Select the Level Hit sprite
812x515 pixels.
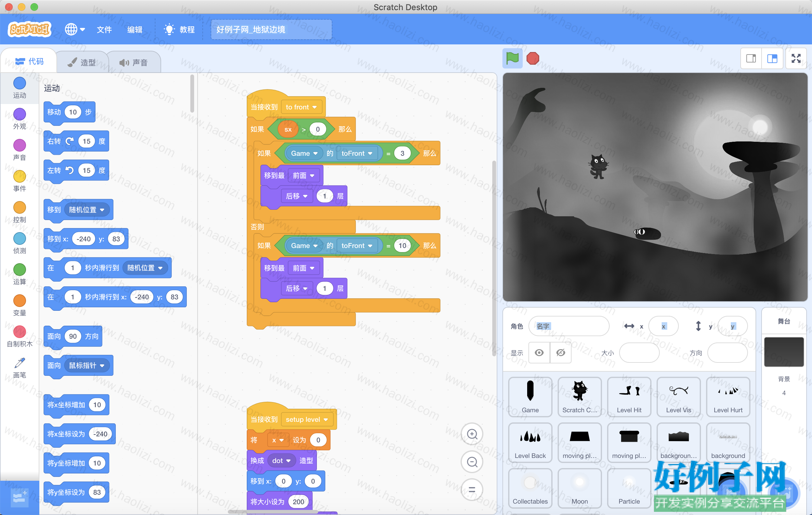tap(629, 397)
